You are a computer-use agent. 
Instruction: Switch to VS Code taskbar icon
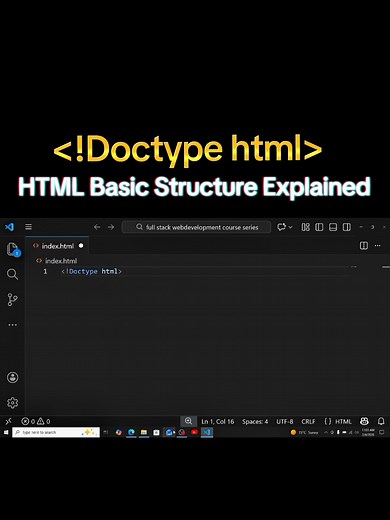point(207,432)
